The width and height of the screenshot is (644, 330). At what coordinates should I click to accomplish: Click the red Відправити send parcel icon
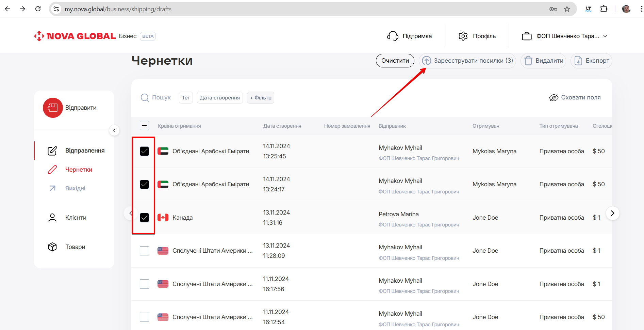[53, 108]
